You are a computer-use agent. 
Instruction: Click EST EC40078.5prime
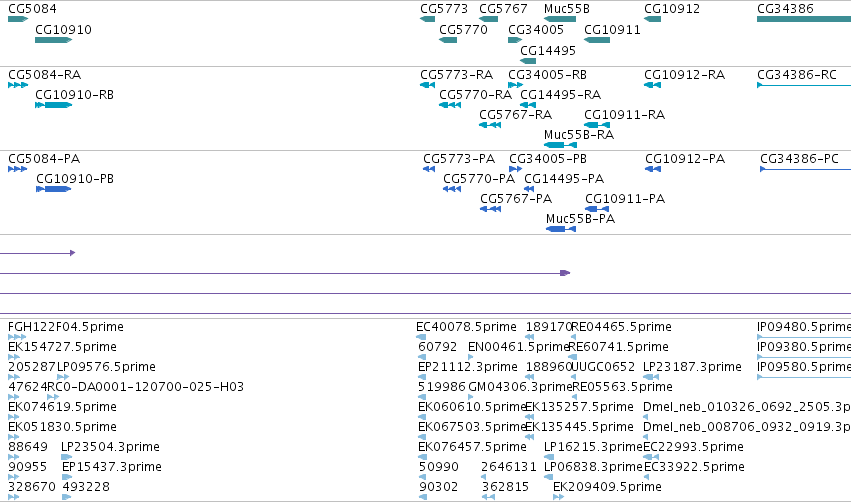point(466,327)
